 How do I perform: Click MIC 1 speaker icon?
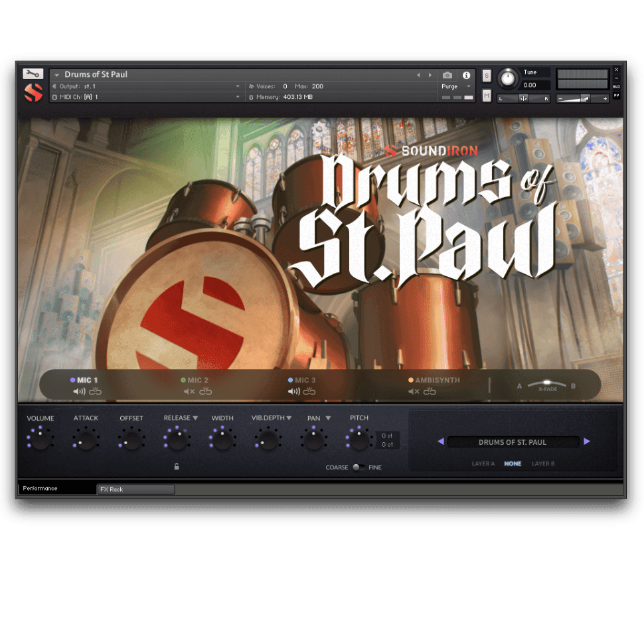tap(79, 392)
